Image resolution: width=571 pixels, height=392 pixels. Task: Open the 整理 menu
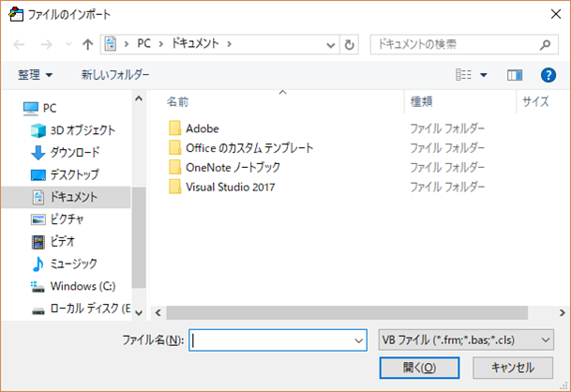(36, 75)
